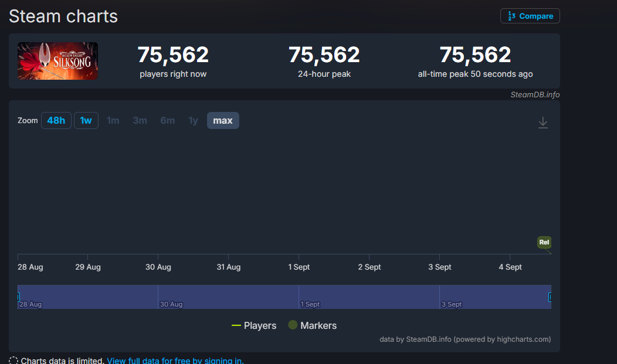617x364 pixels.
Task: Click the left navigator range handle
Action: [18, 297]
